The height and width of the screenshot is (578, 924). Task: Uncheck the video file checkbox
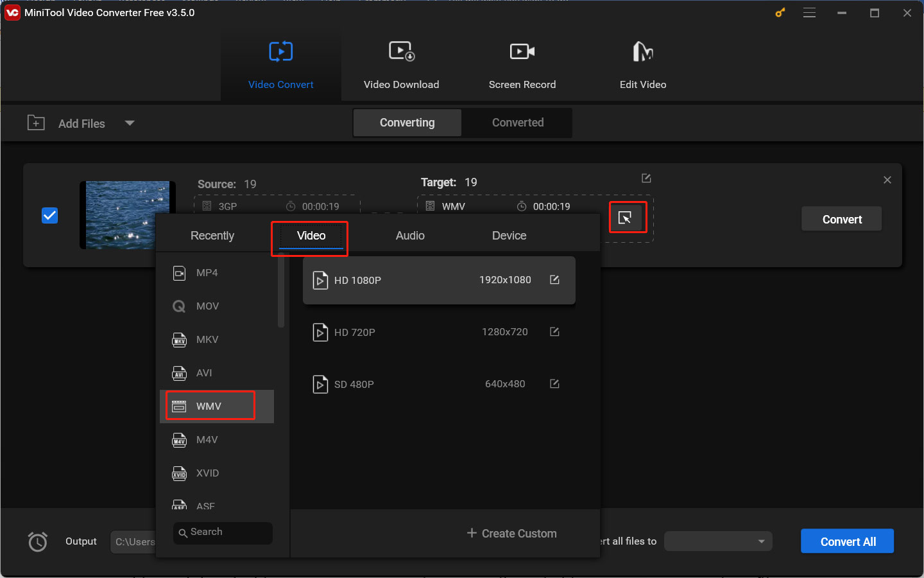(x=49, y=215)
